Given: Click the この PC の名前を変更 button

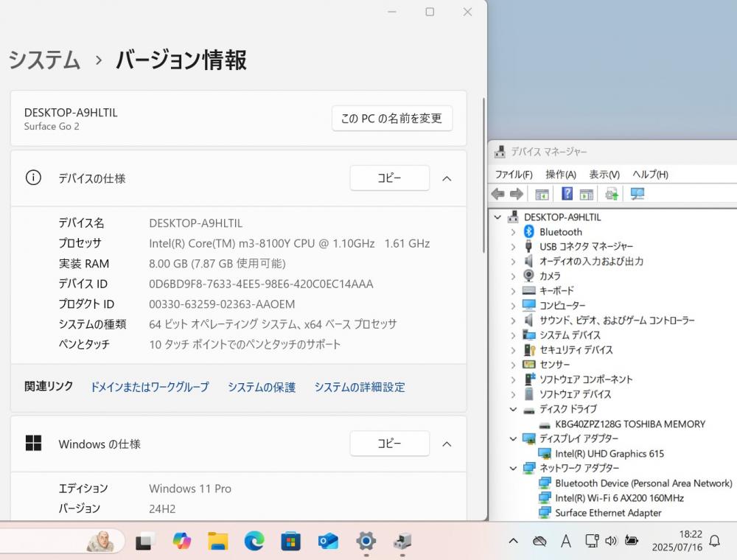Looking at the screenshot, I should (x=392, y=119).
